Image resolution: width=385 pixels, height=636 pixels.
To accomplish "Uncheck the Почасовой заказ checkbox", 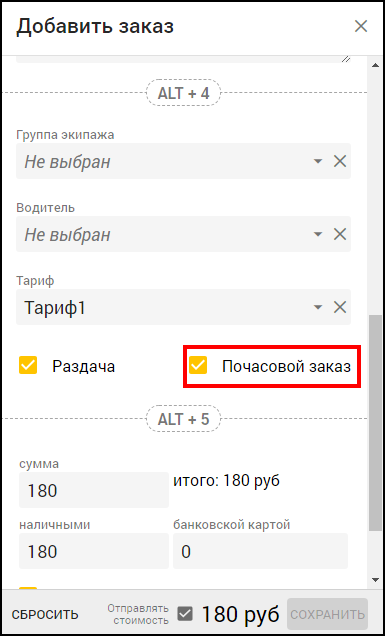I will (x=198, y=365).
